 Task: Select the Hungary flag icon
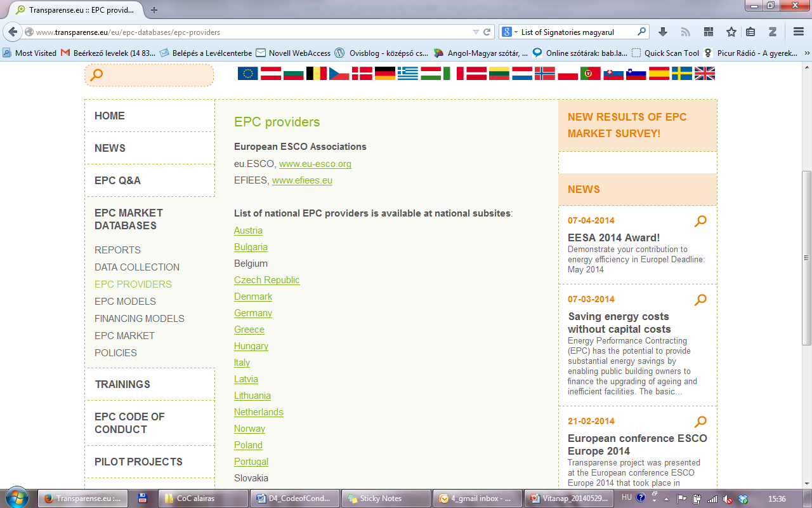pyautogui.click(x=430, y=74)
